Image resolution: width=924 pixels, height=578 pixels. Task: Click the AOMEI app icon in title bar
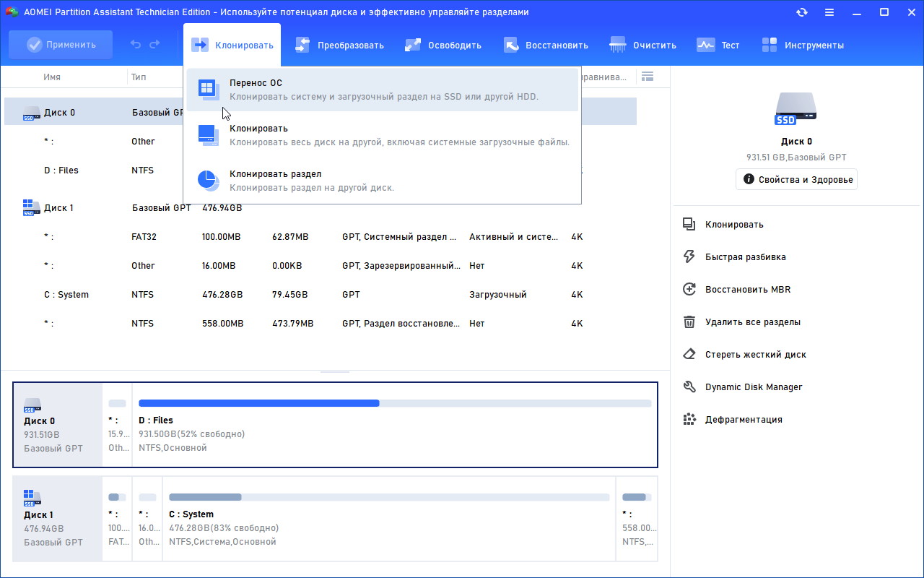click(12, 12)
